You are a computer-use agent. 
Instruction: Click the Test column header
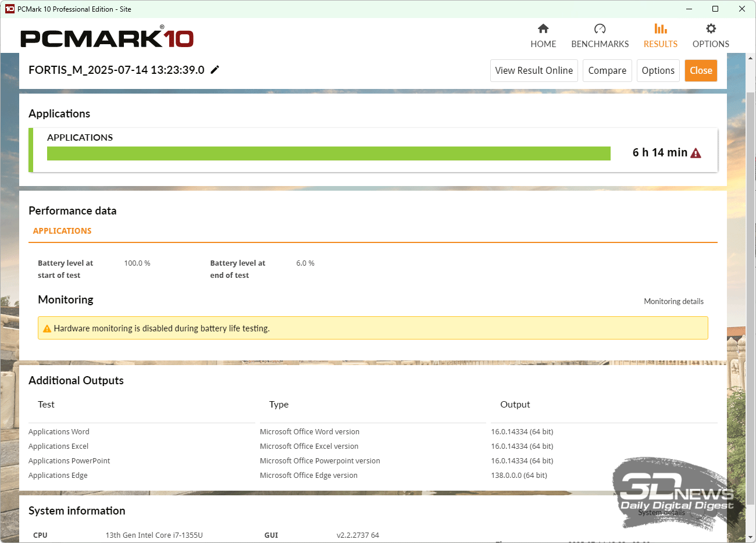pyautogui.click(x=46, y=405)
